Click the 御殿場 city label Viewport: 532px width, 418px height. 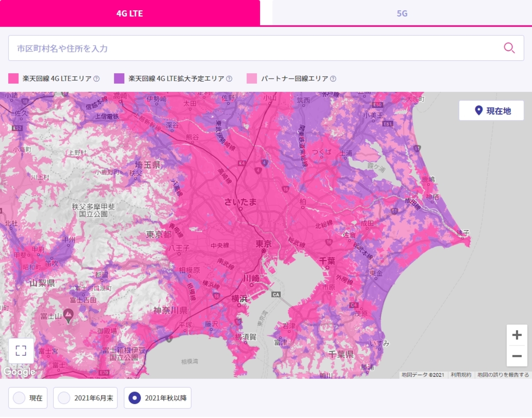[107, 331]
